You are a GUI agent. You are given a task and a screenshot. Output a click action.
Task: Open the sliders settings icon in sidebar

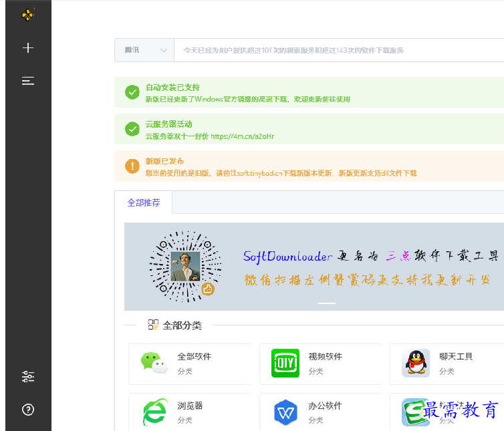28,376
